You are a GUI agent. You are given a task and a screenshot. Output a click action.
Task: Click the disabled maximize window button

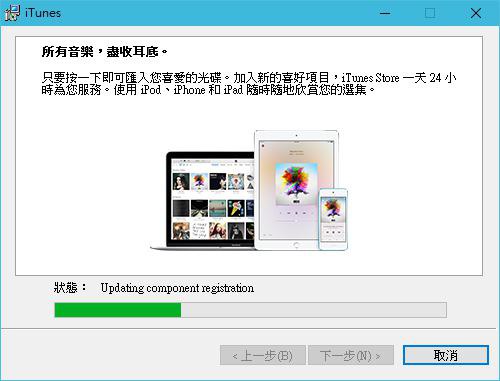[x=430, y=13]
